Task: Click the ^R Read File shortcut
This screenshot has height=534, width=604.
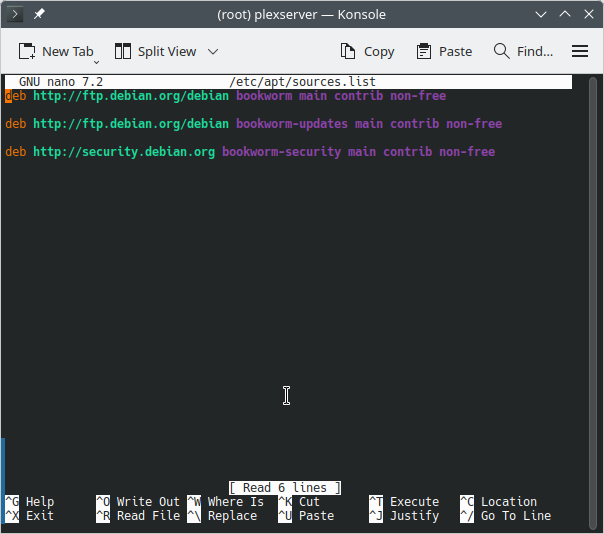Action: (138, 516)
